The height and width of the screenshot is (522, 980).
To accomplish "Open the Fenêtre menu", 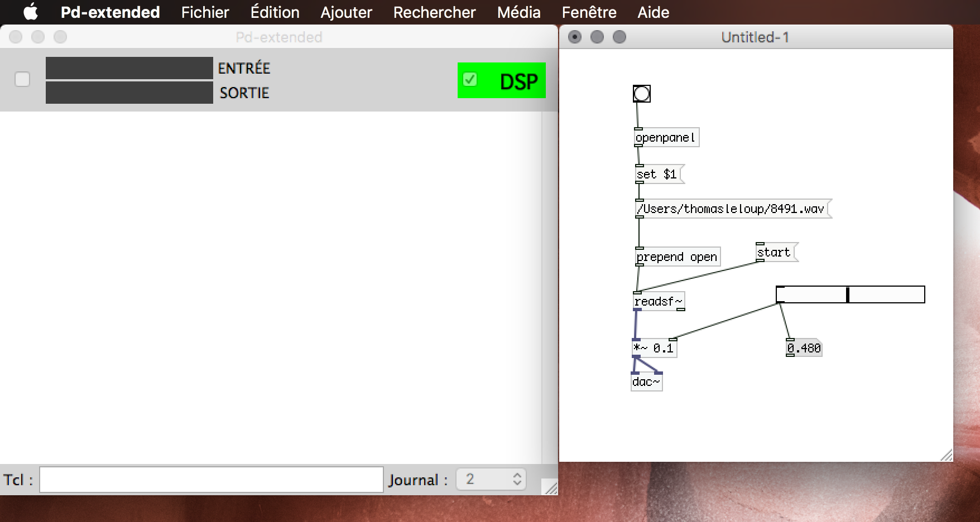I will click(x=589, y=12).
